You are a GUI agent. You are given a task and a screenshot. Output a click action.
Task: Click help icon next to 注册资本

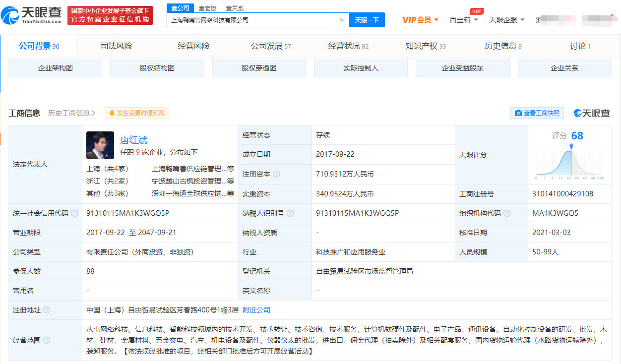(276, 174)
